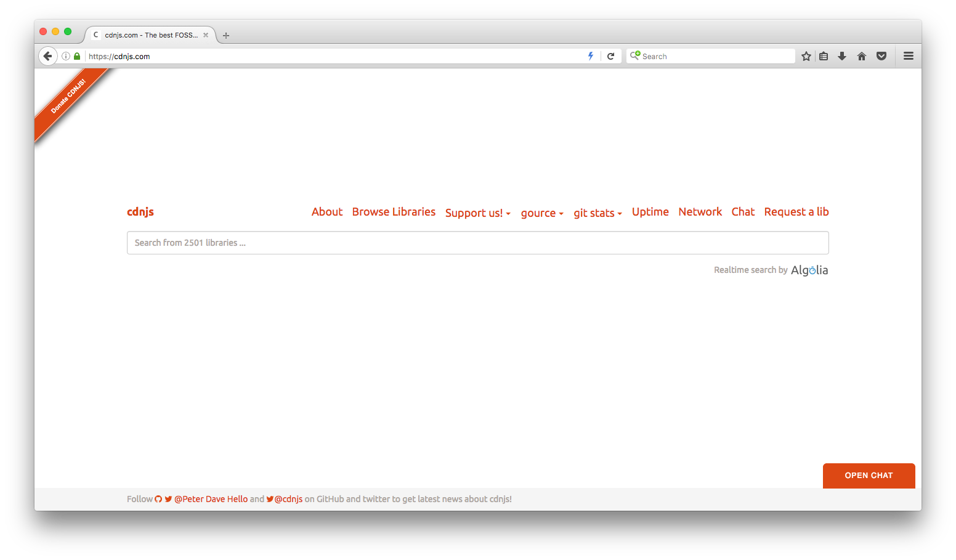Reload the page with the refresh icon

pos(611,56)
